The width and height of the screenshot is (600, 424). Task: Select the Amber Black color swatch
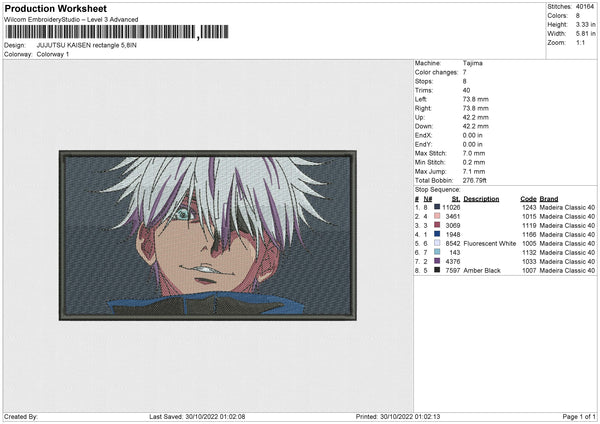pyautogui.click(x=438, y=270)
